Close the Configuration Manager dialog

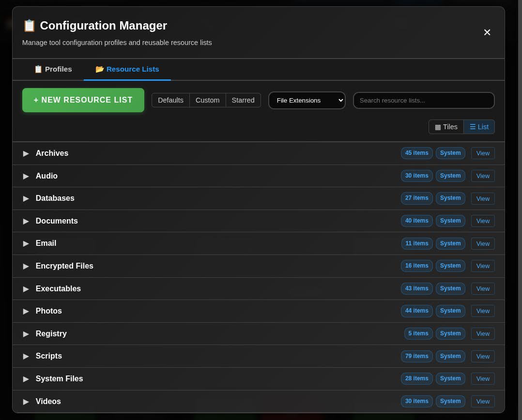click(487, 32)
